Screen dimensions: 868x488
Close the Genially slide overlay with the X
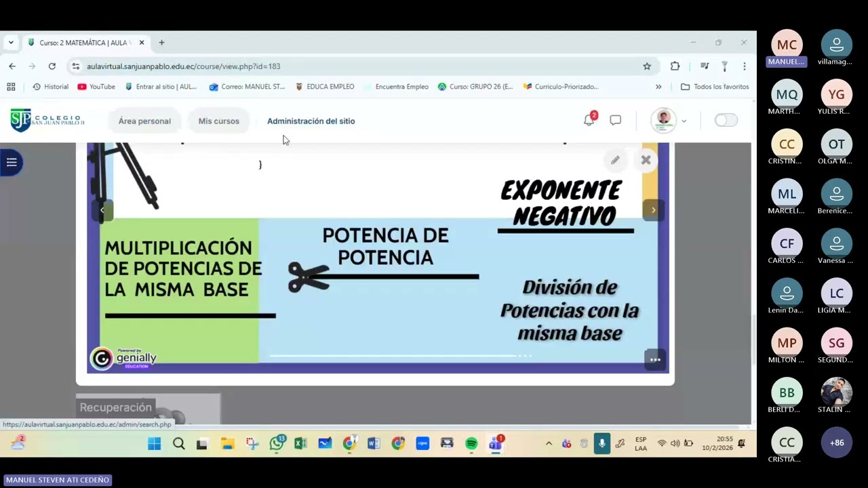point(646,160)
